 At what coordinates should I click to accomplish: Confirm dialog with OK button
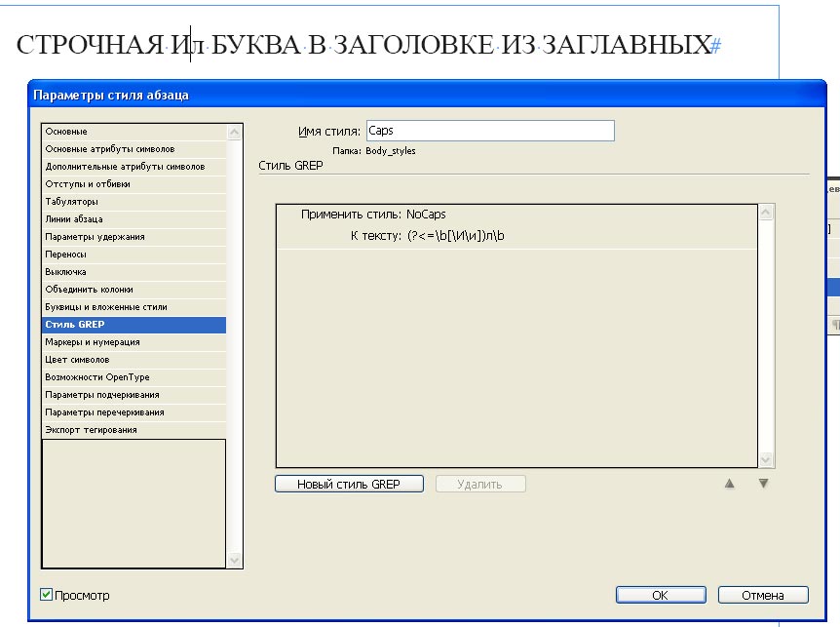[661, 595]
